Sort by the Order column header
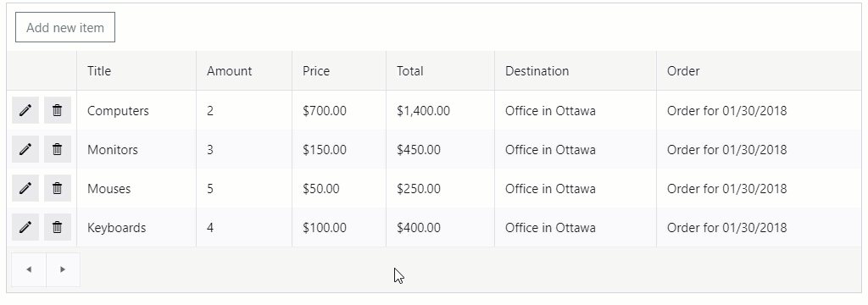868x305 pixels. 759,71
